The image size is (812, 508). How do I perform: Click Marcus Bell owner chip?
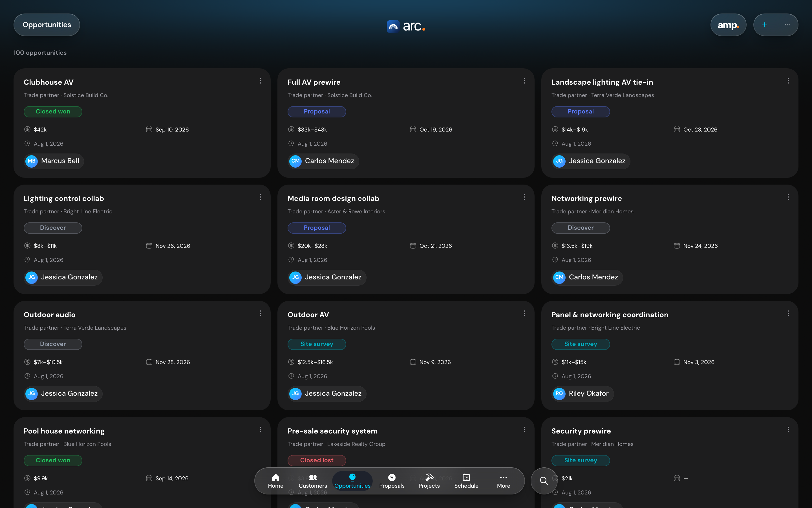[54, 161]
